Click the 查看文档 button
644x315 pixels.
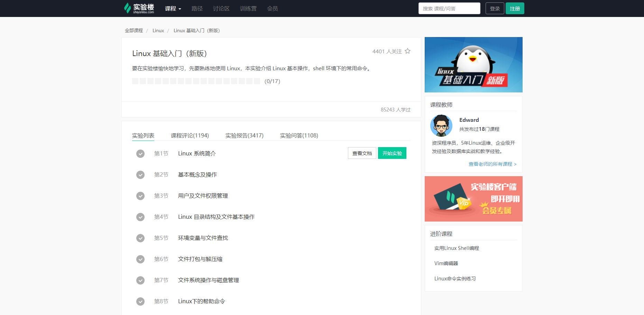pos(362,153)
